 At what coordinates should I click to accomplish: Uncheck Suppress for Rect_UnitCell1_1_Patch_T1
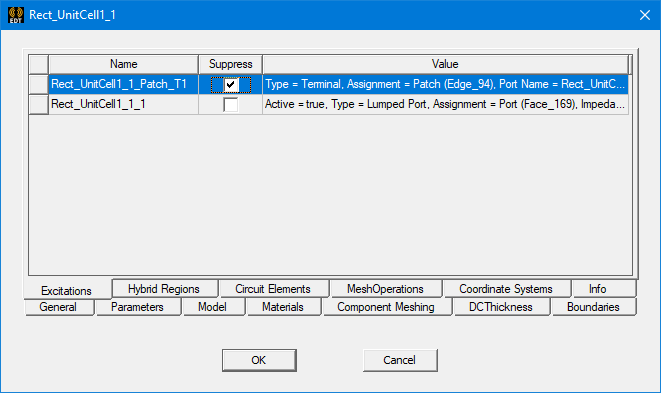click(x=231, y=84)
